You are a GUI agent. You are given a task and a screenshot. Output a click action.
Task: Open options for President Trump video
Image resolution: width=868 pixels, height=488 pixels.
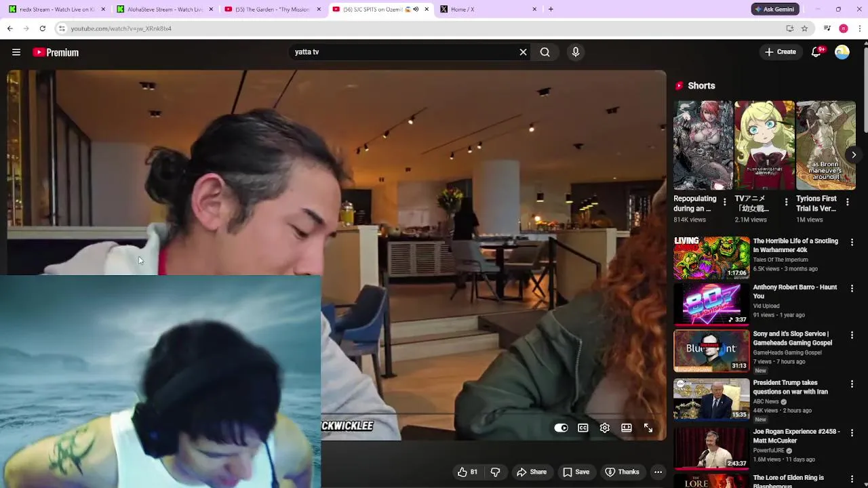coord(852,384)
